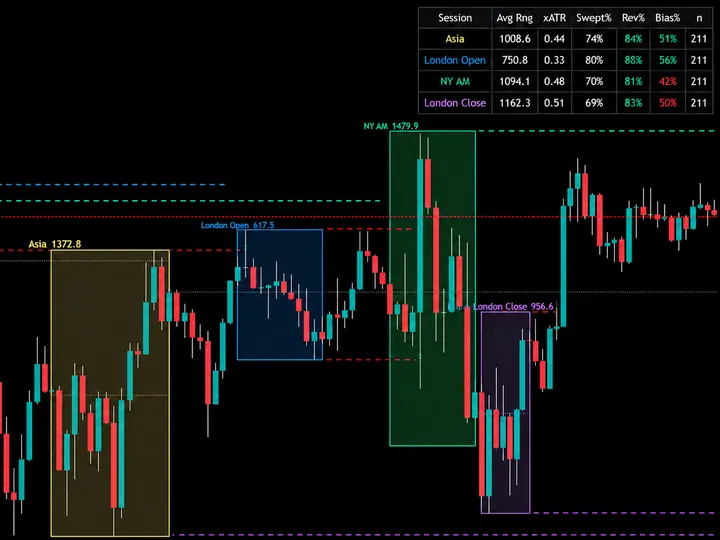Viewport: 720px width, 540px height.
Task: Select the yellow Asia session box
Action: tap(110, 393)
